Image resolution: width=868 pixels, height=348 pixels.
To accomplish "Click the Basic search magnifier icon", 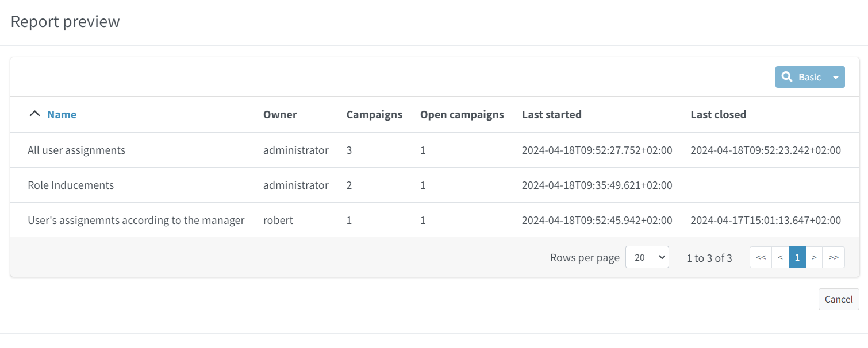I will click(x=788, y=77).
